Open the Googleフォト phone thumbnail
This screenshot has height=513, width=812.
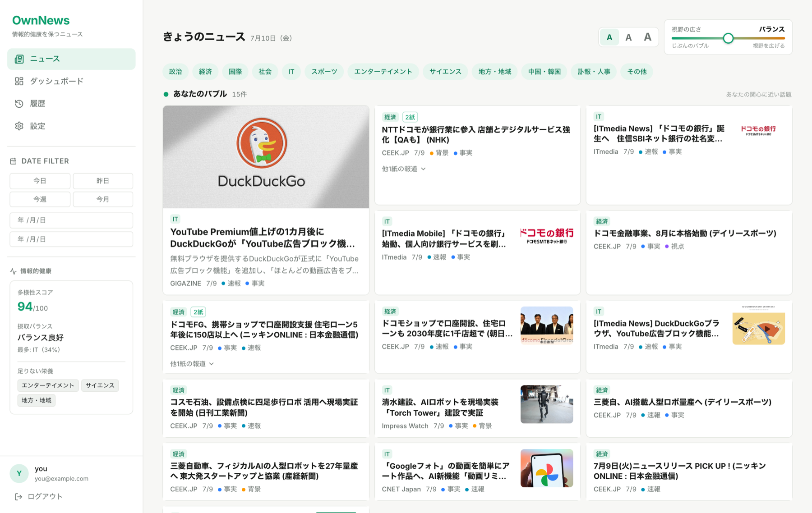[x=547, y=468]
